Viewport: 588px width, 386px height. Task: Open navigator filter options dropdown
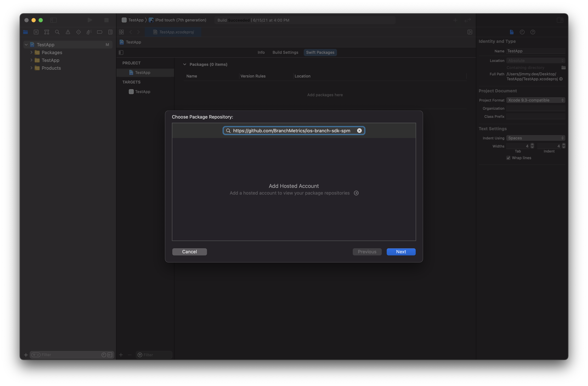[x=36, y=355]
